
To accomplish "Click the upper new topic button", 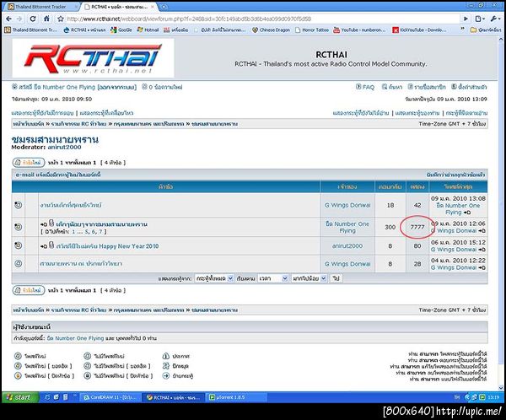I will click(29, 163).
